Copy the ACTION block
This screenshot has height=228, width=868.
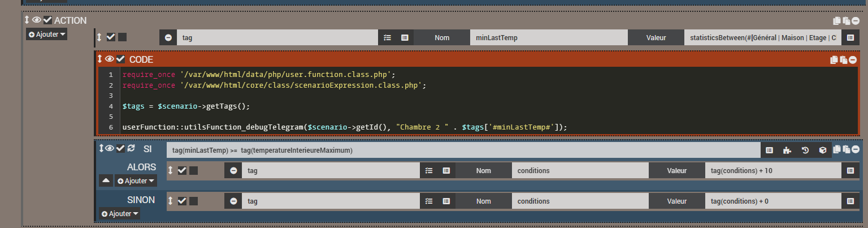(837, 21)
